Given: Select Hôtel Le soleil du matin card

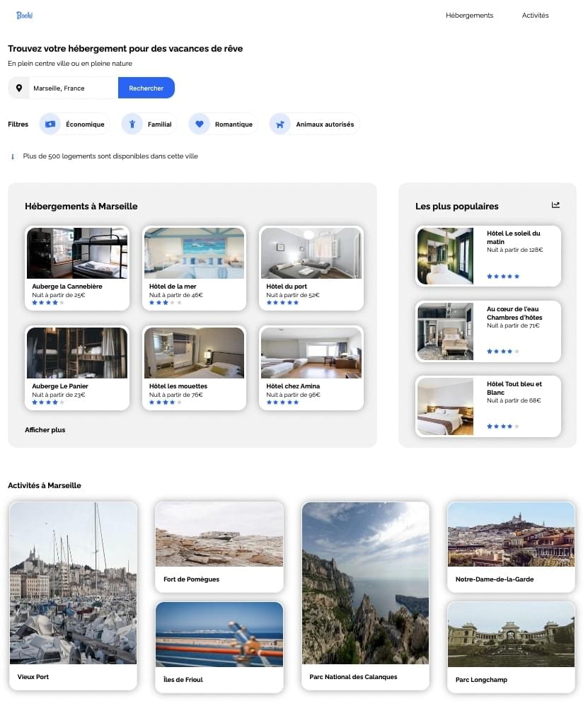Looking at the screenshot, I should pyautogui.click(x=488, y=256).
